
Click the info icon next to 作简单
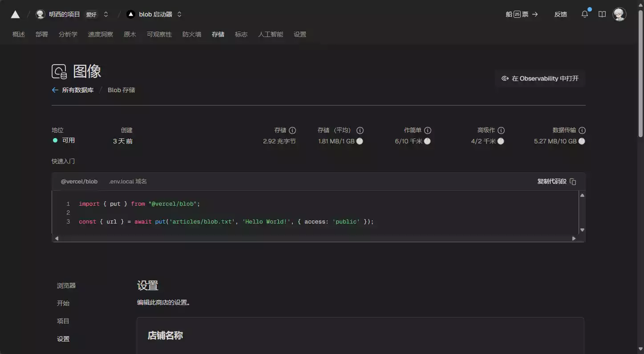428,130
